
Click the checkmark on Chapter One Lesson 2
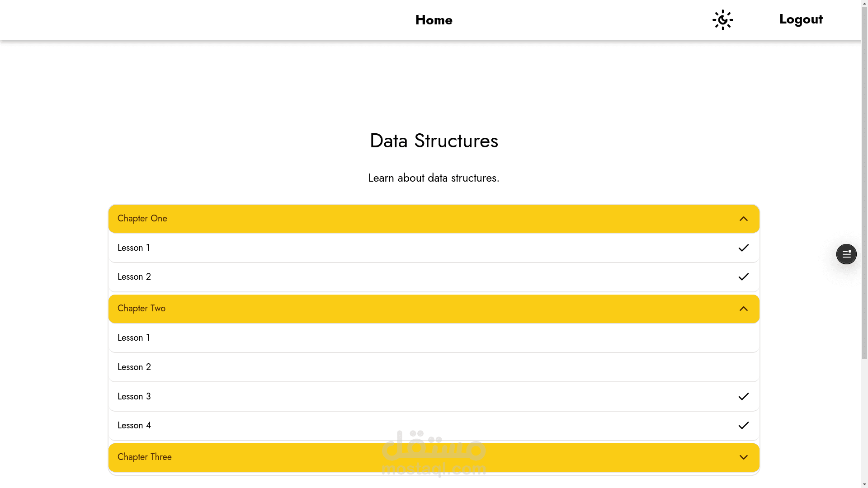[743, 277]
